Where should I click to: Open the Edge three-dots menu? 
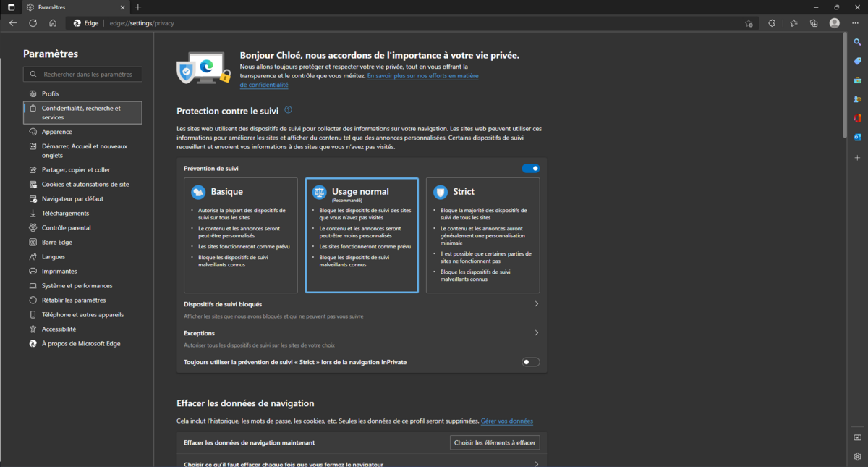(x=856, y=23)
